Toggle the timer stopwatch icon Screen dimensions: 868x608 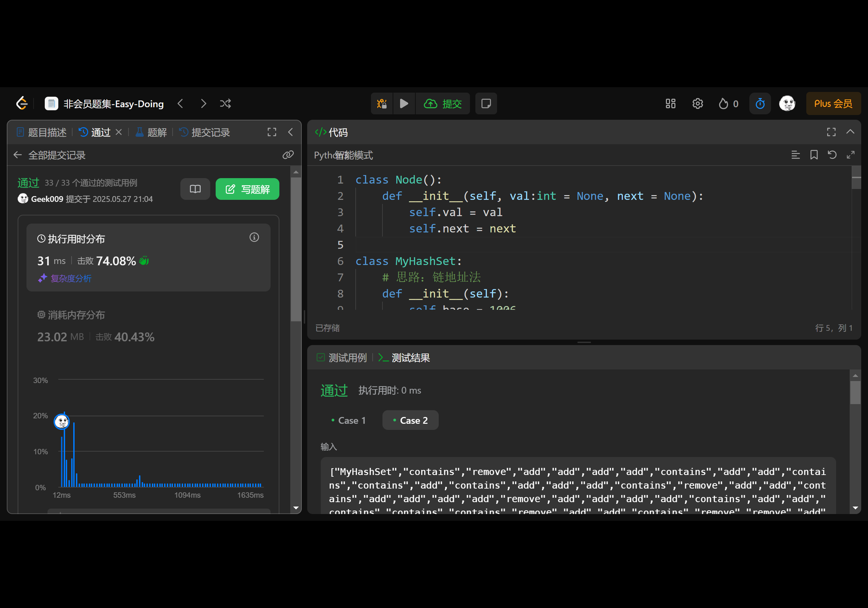(x=760, y=103)
